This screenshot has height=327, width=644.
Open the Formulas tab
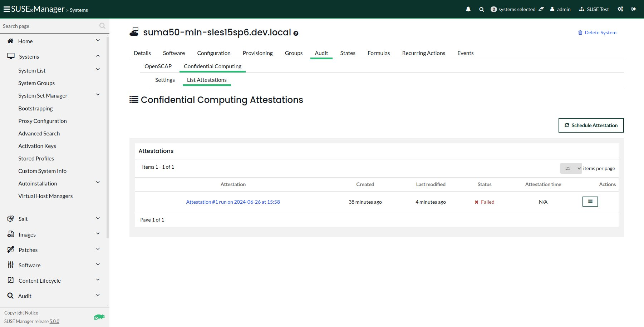(379, 53)
